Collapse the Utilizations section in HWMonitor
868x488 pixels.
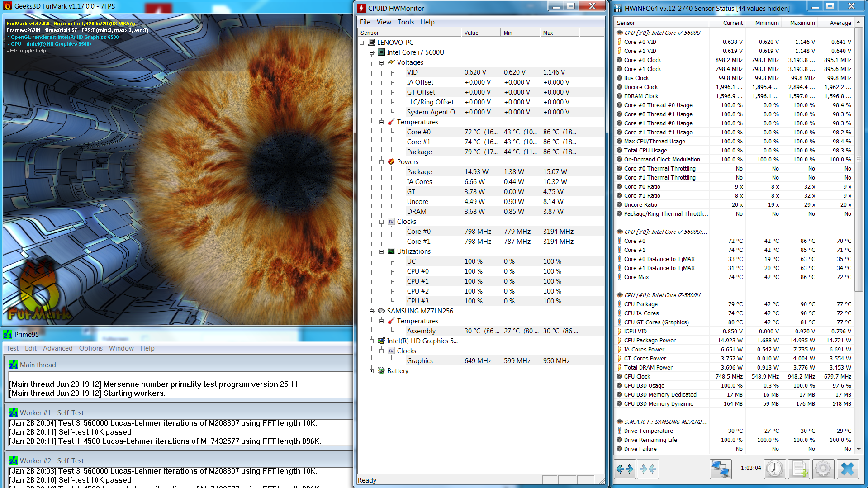click(381, 251)
